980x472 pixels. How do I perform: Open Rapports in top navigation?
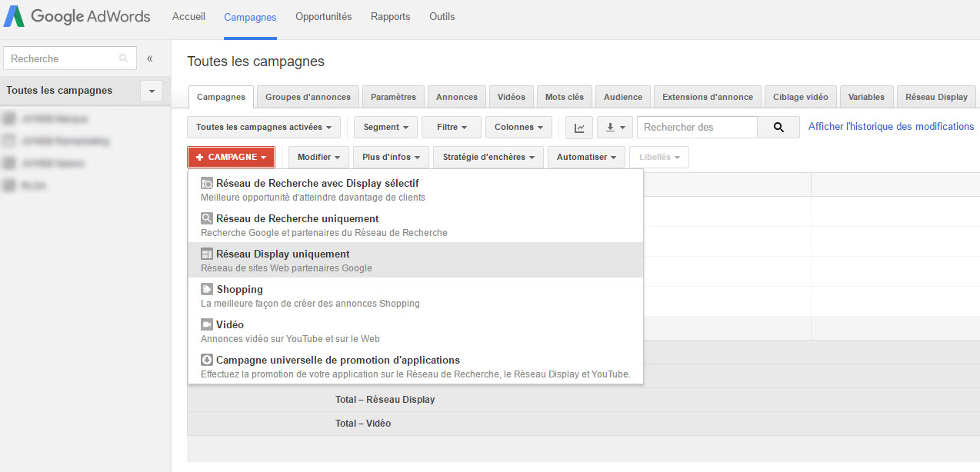click(390, 17)
